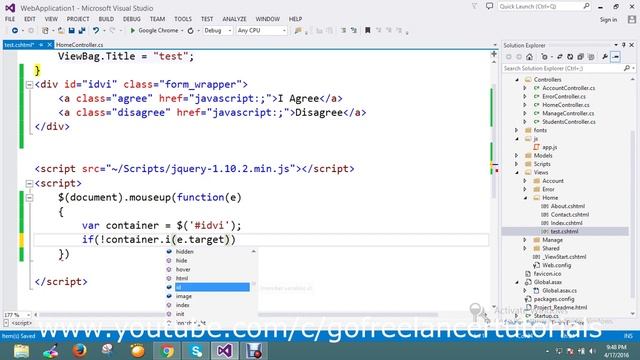Open Skype from the taskbar
This screenshot has height=360, width=640.
coord(196,351)
